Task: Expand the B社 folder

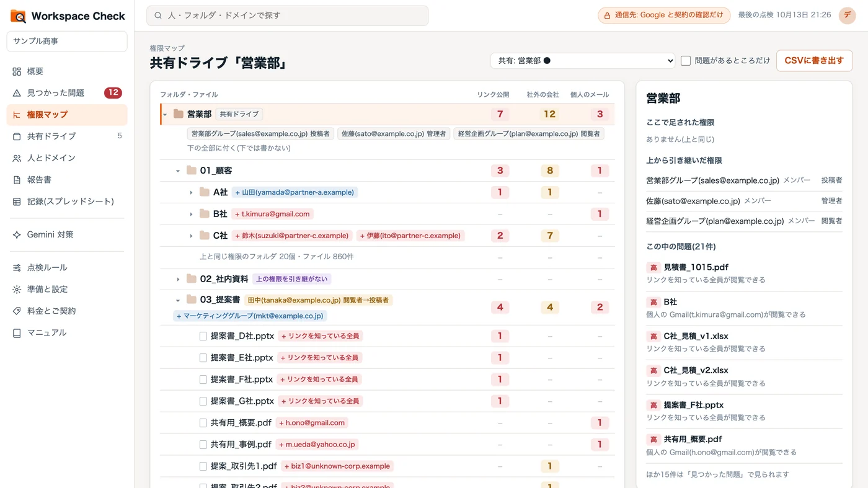Action: pos(191,215)
